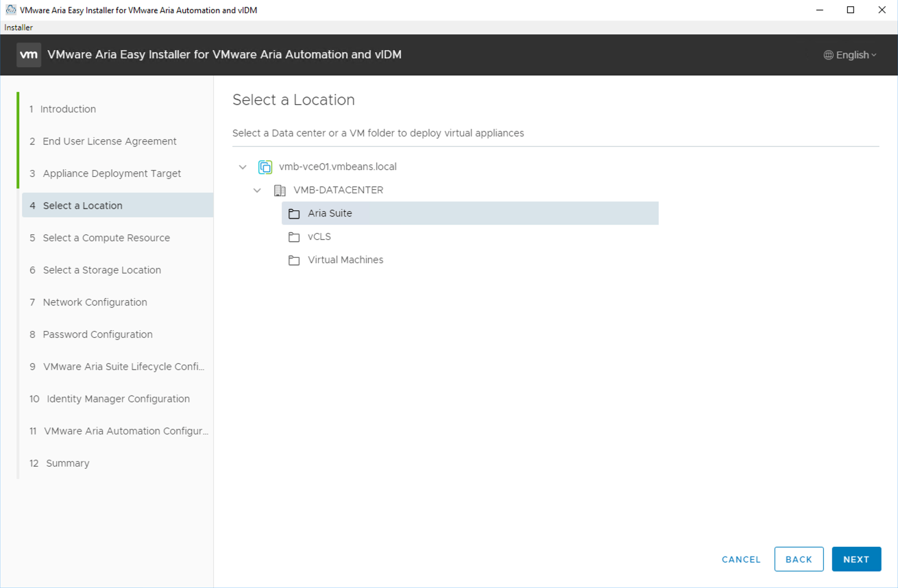
Task: Click the NEXT button
Action: tap(856, 559)
